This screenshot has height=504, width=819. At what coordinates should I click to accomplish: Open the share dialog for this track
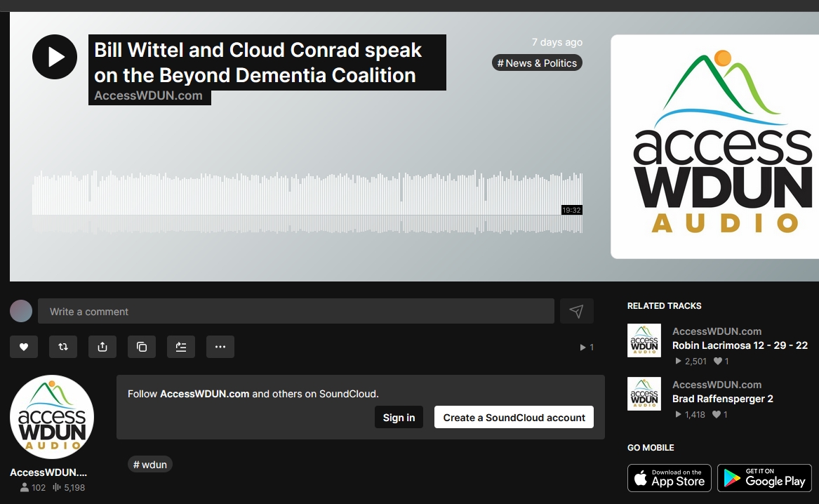pos(102,347)
